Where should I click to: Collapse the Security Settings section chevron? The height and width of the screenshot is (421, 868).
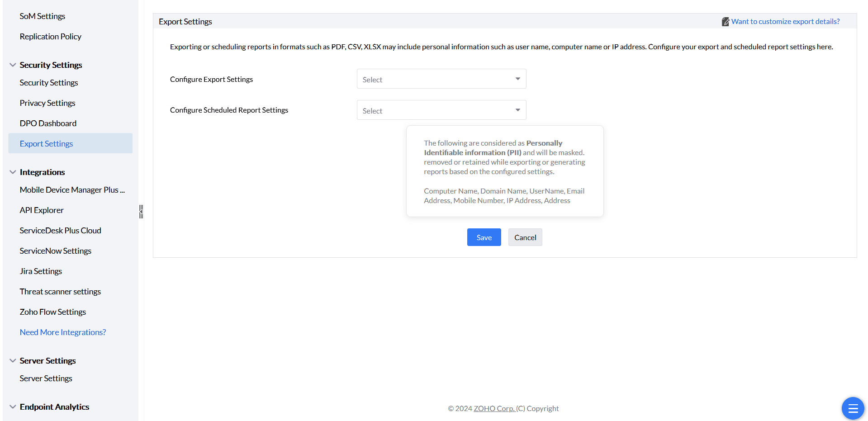(13, 65)
